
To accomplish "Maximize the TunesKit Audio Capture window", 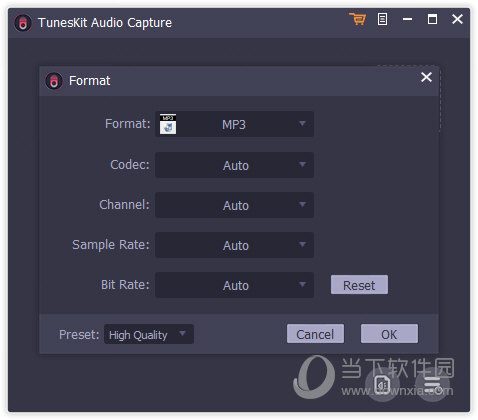I will [432, 19].
